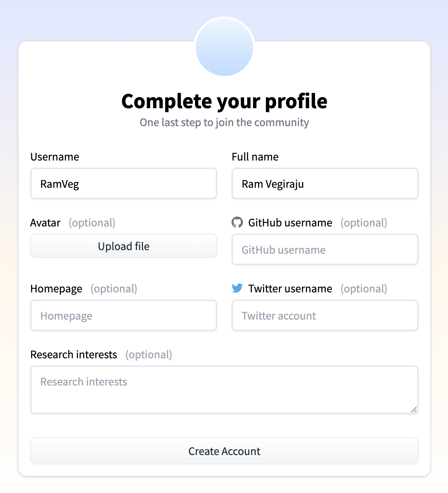The height and width of the screenshot is (493, 448).
Task: Select the Full name field with Ram Vegiraju
Action: pos(325,184)
